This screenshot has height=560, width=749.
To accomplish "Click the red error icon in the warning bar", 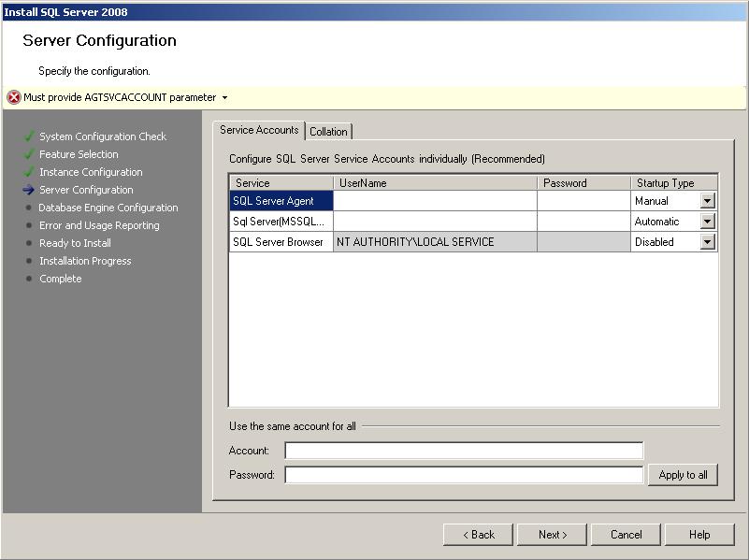I will pyautogui.click(x=14, y=97).
